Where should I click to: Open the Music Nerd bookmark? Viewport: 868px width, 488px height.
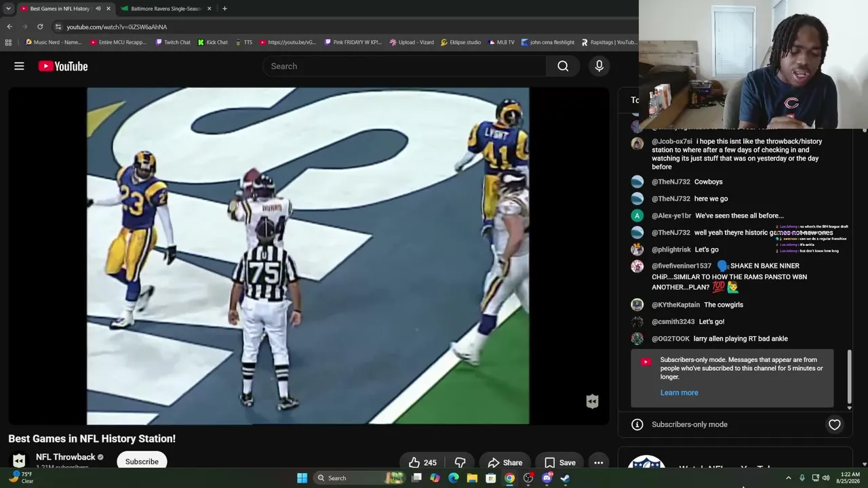click(53, 42)
